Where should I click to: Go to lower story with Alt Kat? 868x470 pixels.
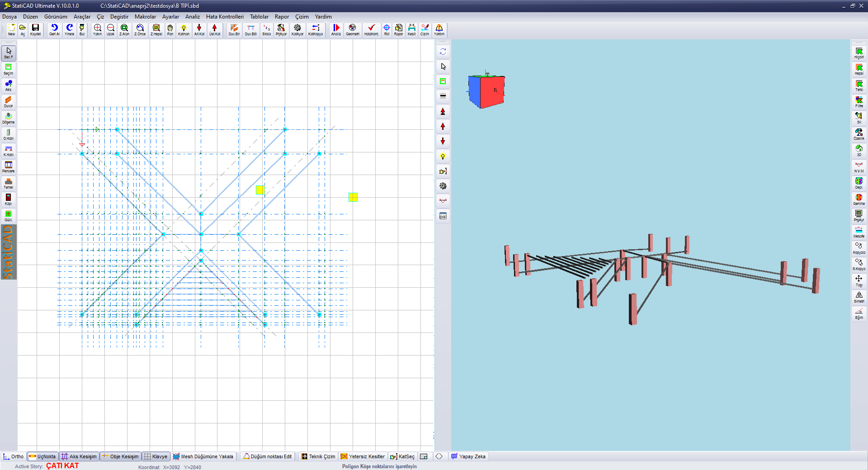pyautogui.click(x=199, y=30)
